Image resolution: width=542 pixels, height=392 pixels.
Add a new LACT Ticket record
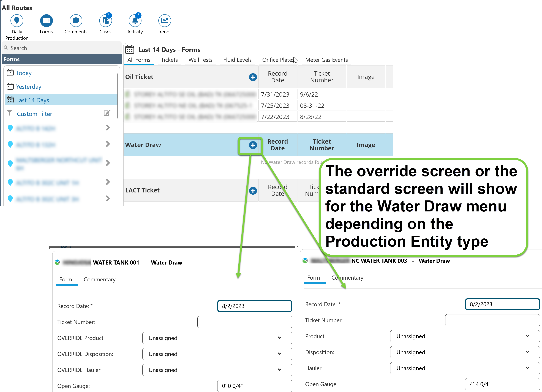pos(253,190)
